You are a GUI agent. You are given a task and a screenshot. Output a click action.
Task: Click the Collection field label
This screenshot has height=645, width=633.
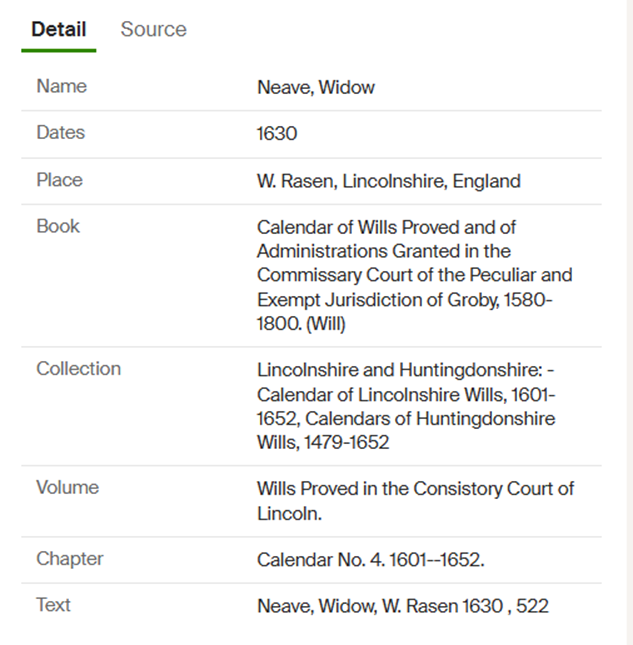click(79, 369)
